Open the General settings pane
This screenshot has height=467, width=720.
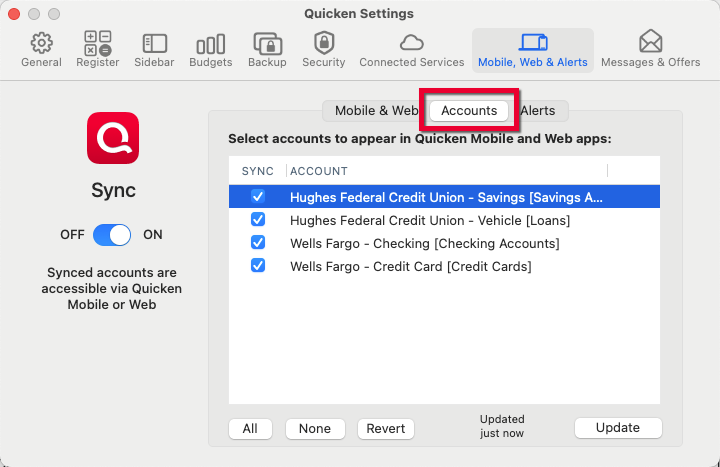tap(41, 50)
